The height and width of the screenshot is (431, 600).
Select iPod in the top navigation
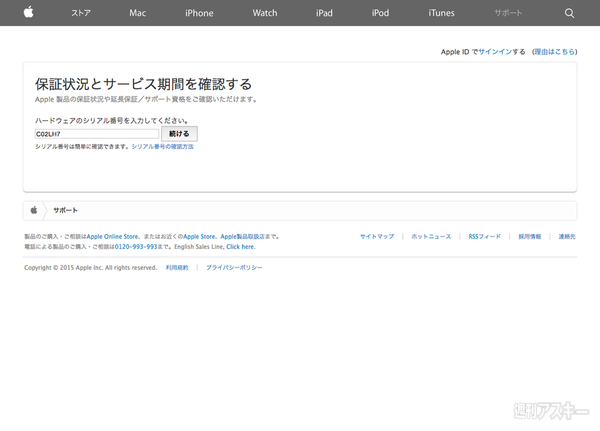coord(380,13)
